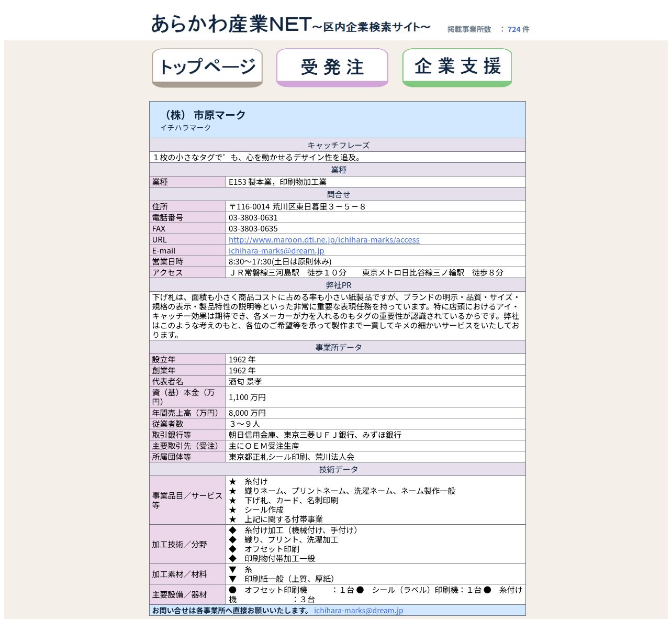Screen dimensions: 672x619
Task: Select the ★ シール作成 line
Action: click(256, 510)
